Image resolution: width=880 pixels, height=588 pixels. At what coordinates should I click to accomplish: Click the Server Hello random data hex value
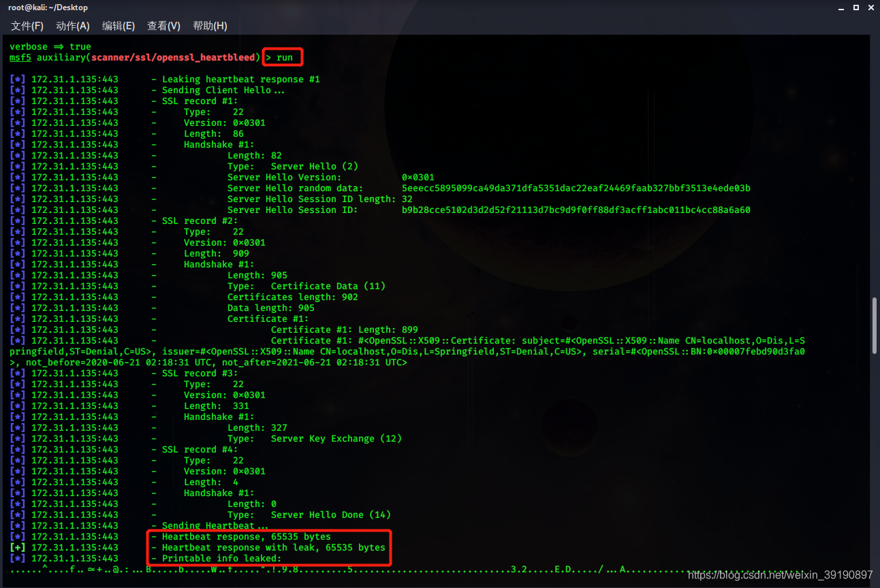(576, 189)
